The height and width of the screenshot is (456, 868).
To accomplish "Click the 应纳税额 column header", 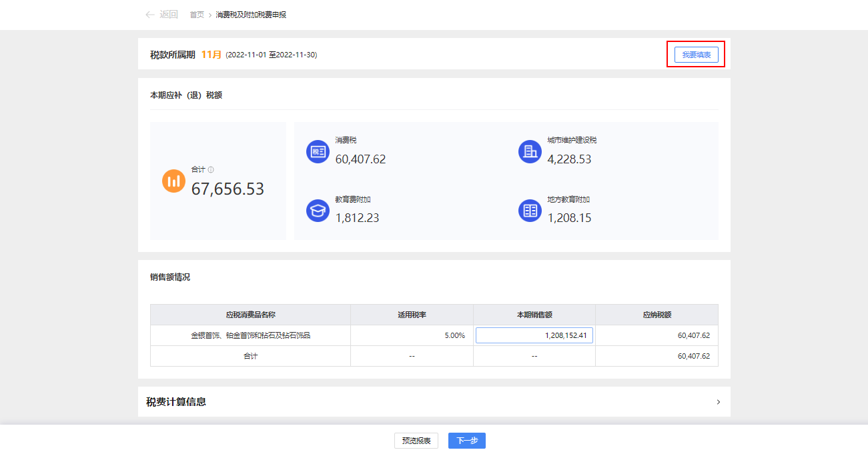I will pos(657,315).
